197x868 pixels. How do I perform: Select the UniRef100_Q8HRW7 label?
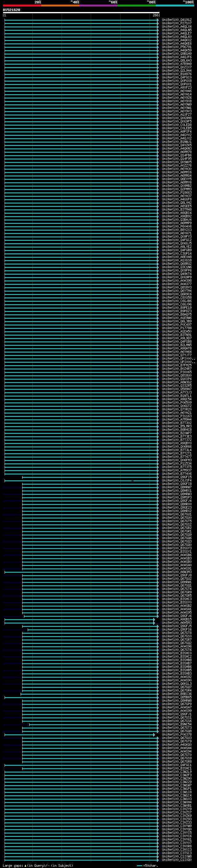pyautogui.click(x=176, y=487)
